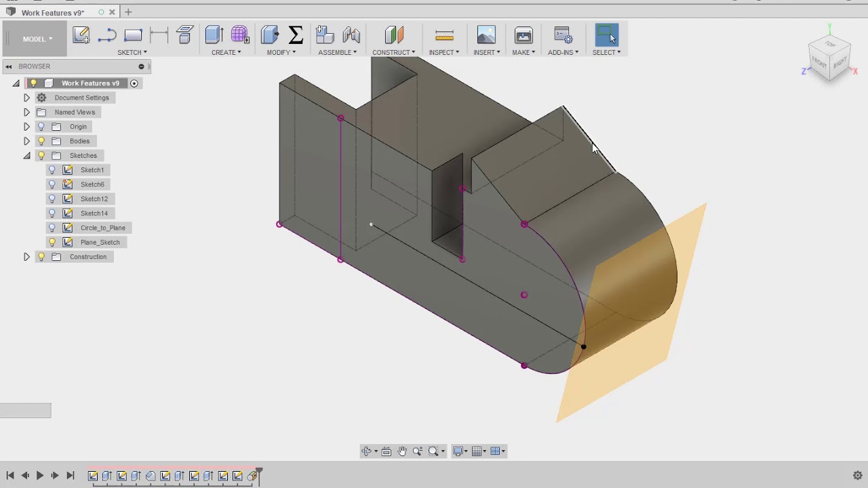Open the MODEL workspace dropdown

[37, 39]
